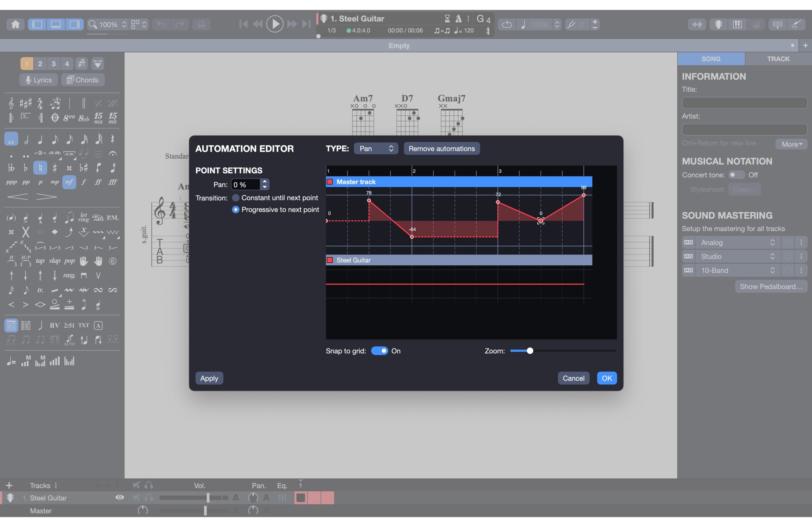Click the treble clef icon in the palette

click(11, 103)
